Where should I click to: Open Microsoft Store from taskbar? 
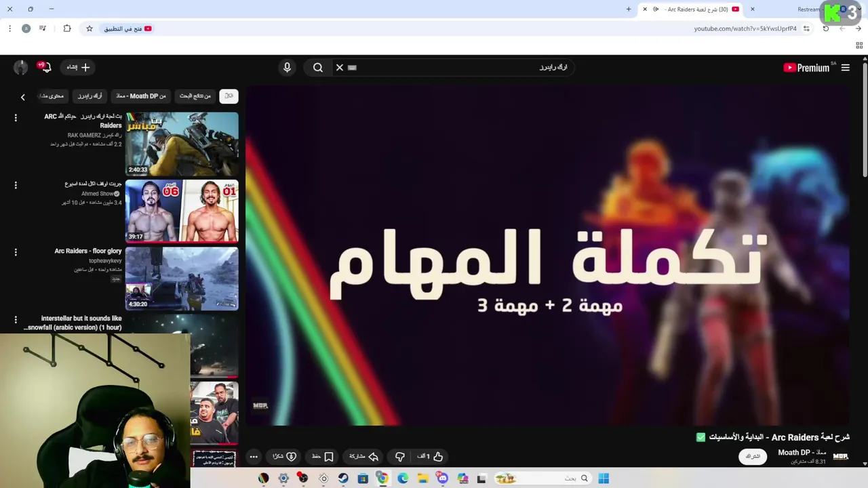(x=363, y=479)
